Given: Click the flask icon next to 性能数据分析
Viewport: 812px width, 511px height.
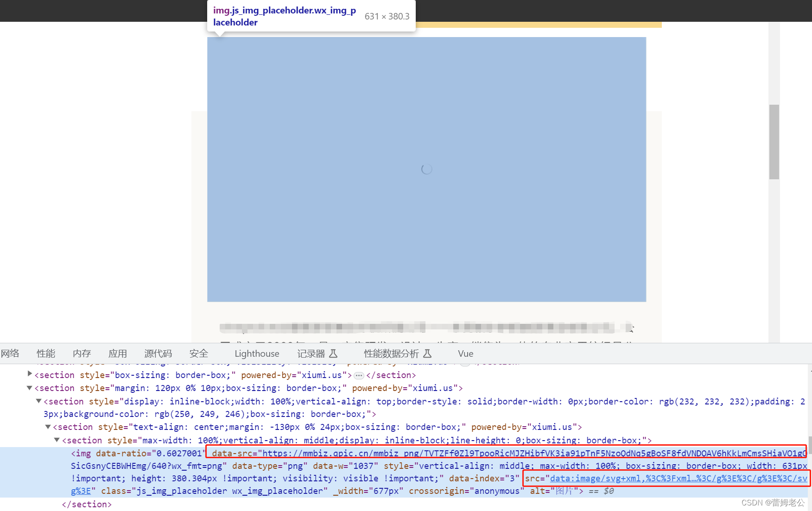Looking at the screenshot, I should 427,353.
